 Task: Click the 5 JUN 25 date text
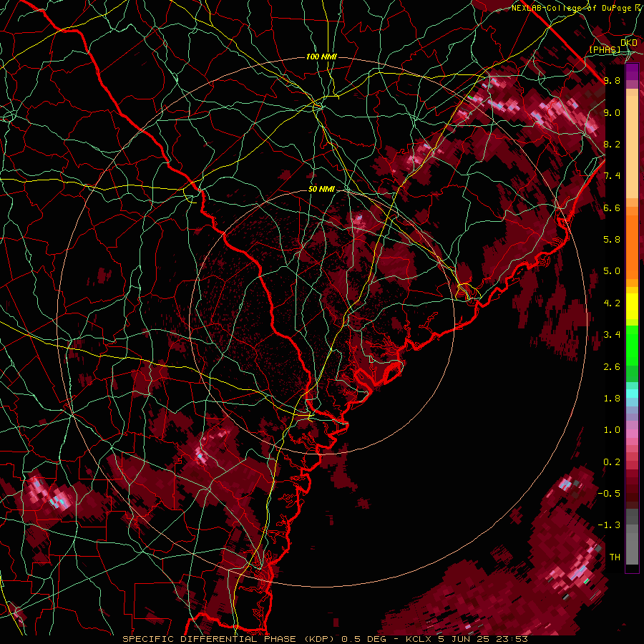coord(463,639)
